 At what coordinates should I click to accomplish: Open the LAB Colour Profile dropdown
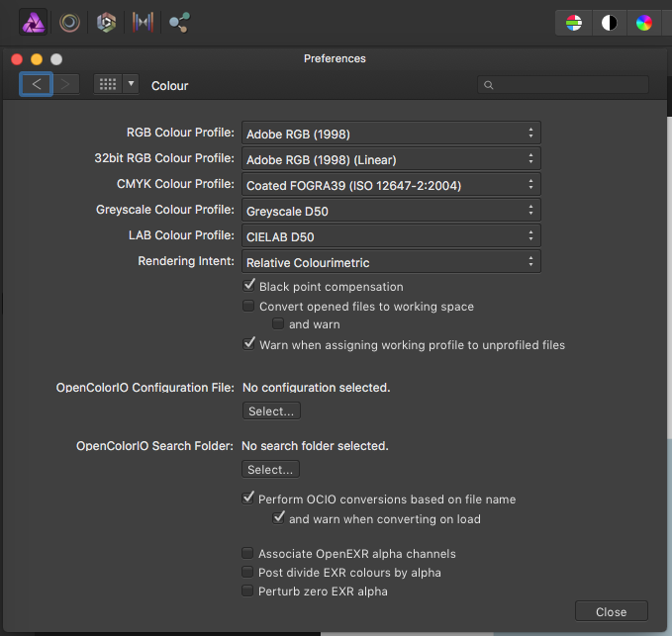pos(391,236)
